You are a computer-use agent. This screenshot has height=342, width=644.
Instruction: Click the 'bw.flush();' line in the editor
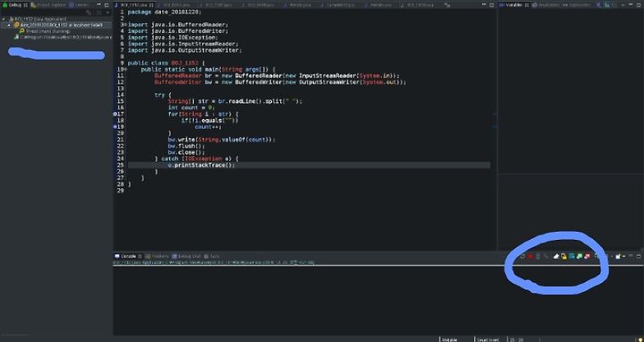[x=186, y=146]
